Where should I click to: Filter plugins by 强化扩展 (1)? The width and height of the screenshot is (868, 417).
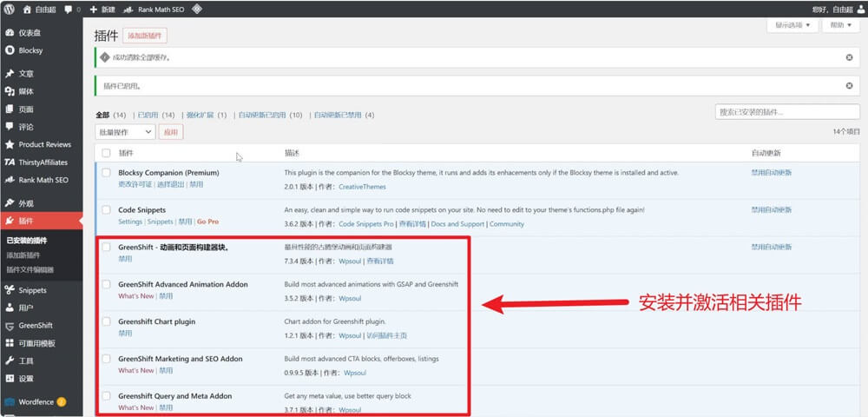[207, 116]
